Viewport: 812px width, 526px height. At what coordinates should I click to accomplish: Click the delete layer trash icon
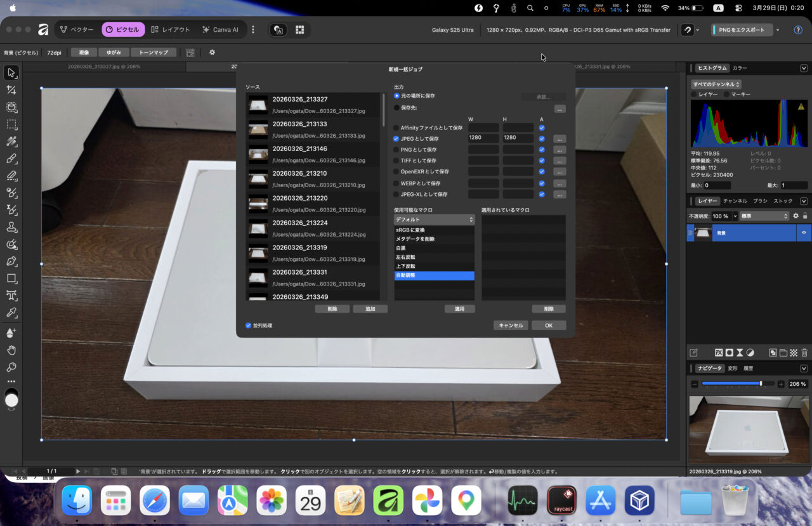tap(804, 353)
